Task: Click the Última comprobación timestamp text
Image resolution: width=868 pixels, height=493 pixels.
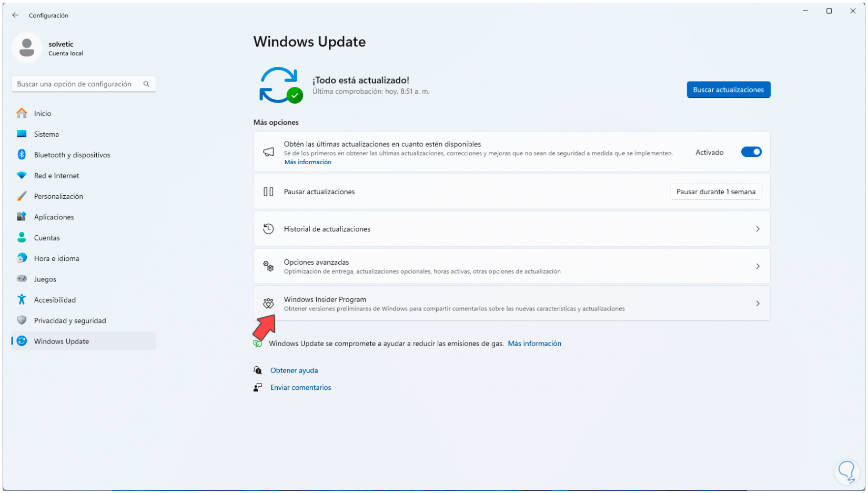Action: point(371,92)
